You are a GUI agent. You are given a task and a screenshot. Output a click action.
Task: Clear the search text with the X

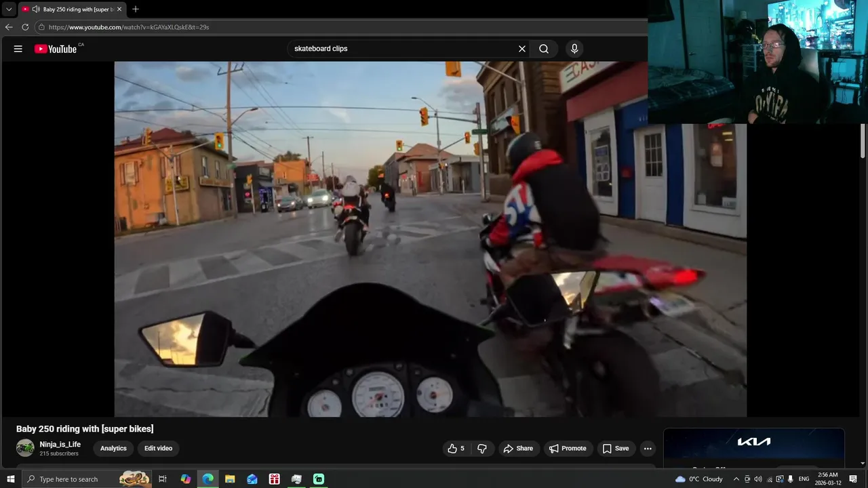click(522, 49)
